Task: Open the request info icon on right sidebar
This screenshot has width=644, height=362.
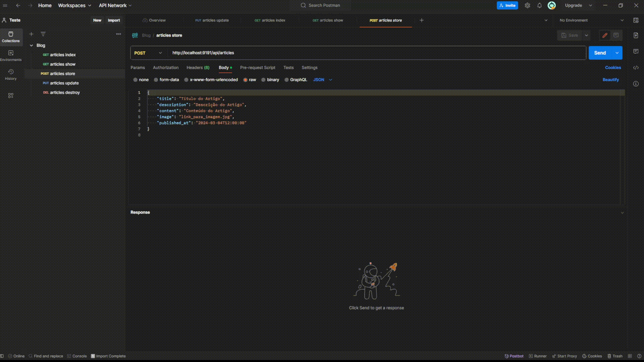Action: (x=636, y=84)
